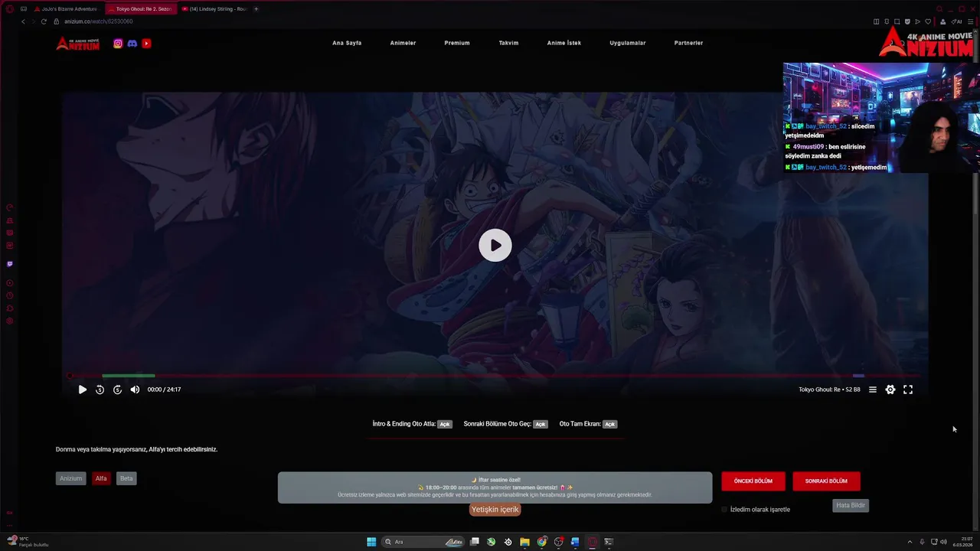980x551 pixels.
Task: Toggle Intro & Ending Oto Atla switch
Action: coord(444,424)
